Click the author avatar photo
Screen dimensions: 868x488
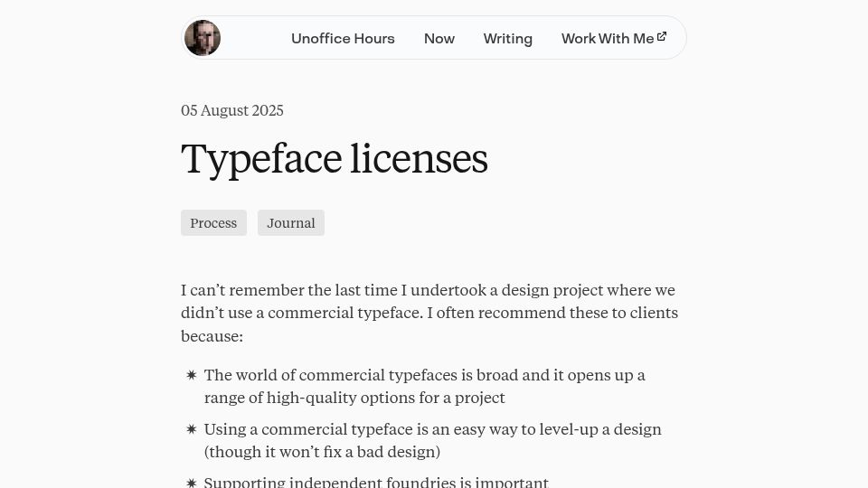[203, 38]
